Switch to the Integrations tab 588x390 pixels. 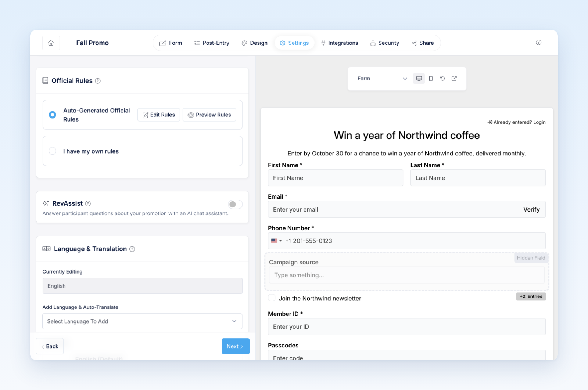coord(340,43)
